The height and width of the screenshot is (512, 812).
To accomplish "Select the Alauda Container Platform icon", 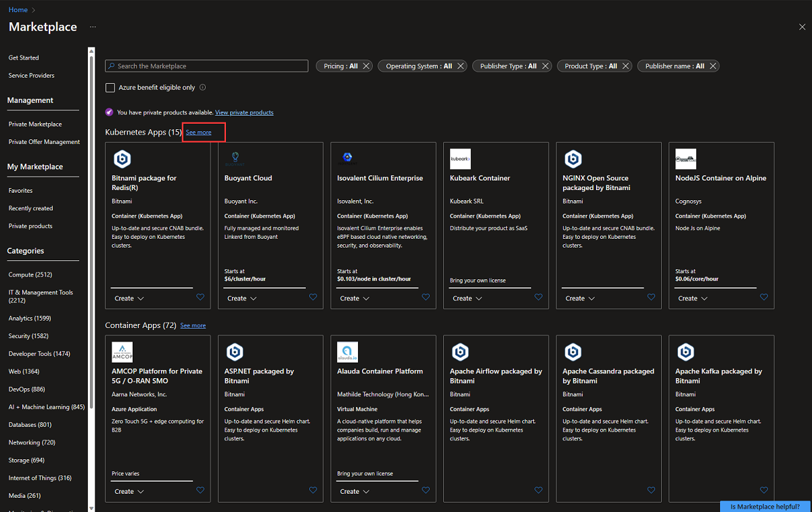I will pos(347,352).
